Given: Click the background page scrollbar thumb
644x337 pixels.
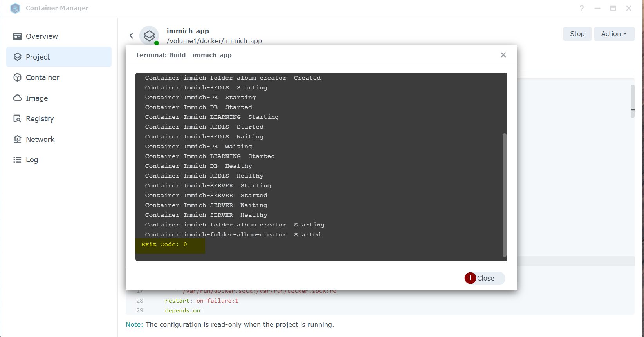Looking at the screenshot, I should point(633,101).
